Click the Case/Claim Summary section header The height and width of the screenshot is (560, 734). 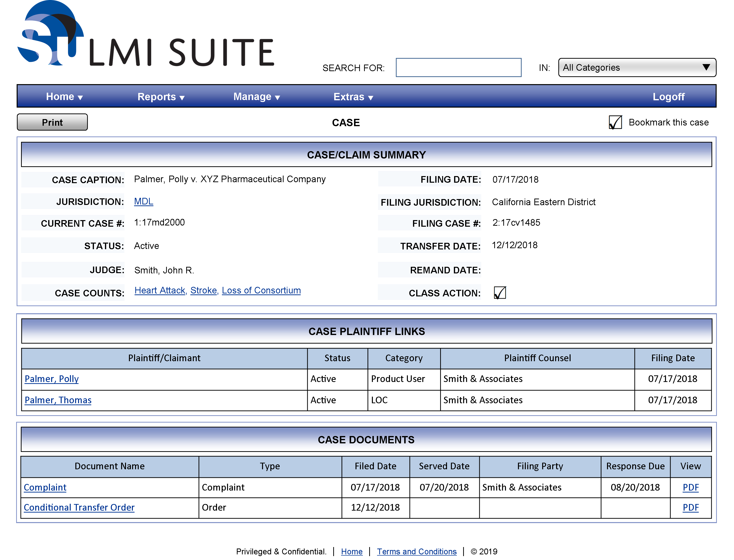click(x=367, y=155)
